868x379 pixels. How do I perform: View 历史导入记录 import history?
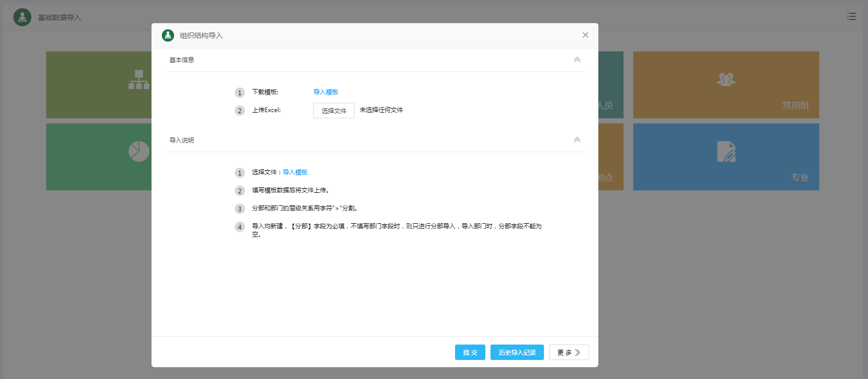click(517, 352)
